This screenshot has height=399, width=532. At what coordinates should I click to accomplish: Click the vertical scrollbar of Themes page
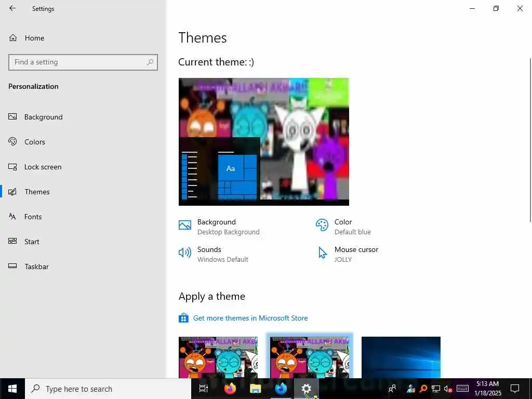coord(530,140)
